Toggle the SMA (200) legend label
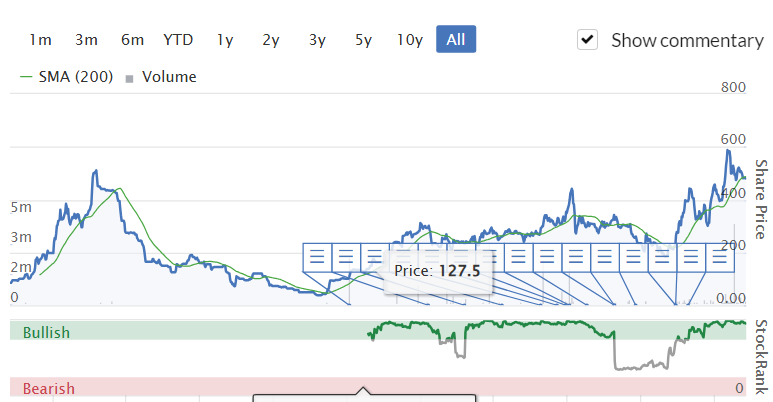This screenshot has height=402, width=773. click(x=75, y=77)
